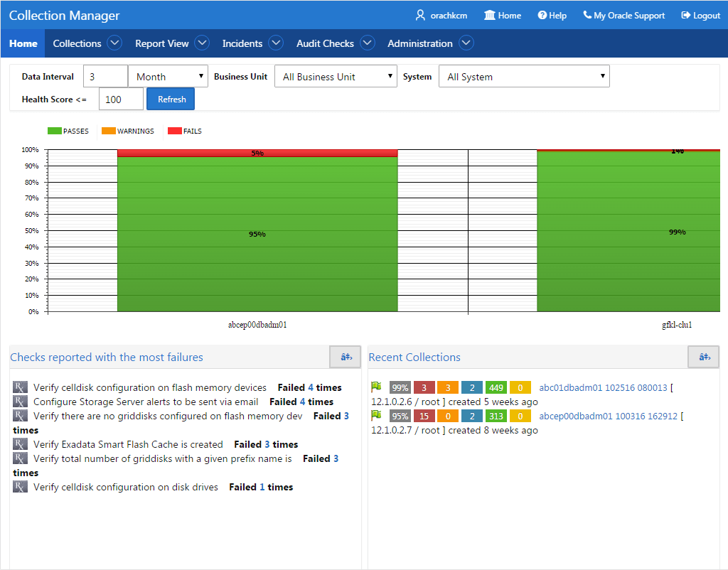
Task: Open the Month interval dropdown
Action: [x=168, y=77]
